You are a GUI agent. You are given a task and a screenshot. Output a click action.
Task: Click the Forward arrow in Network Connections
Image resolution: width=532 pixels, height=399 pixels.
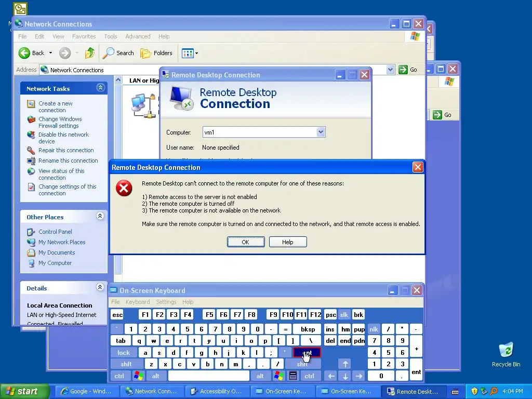65,53
